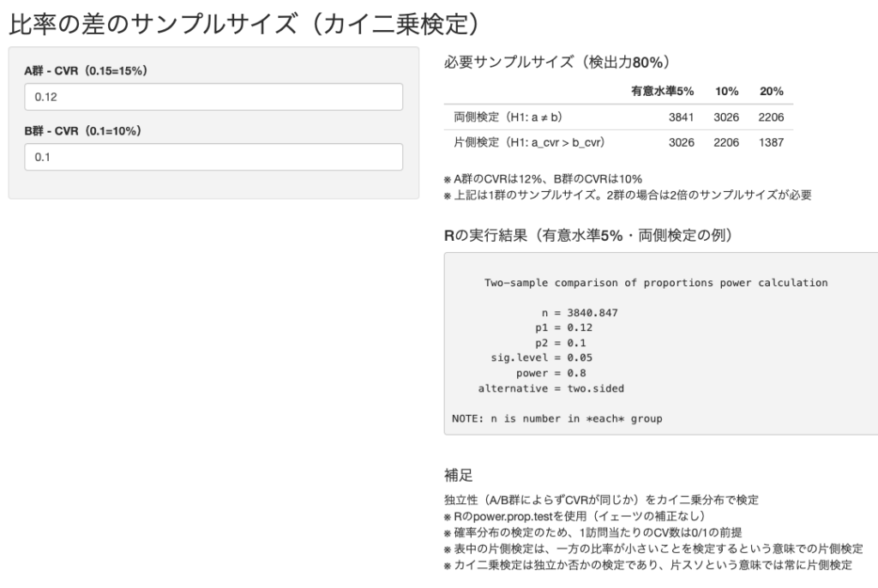Click the 必要サンプルサイズ heading

pyautogui.click(x=556, y=63)
